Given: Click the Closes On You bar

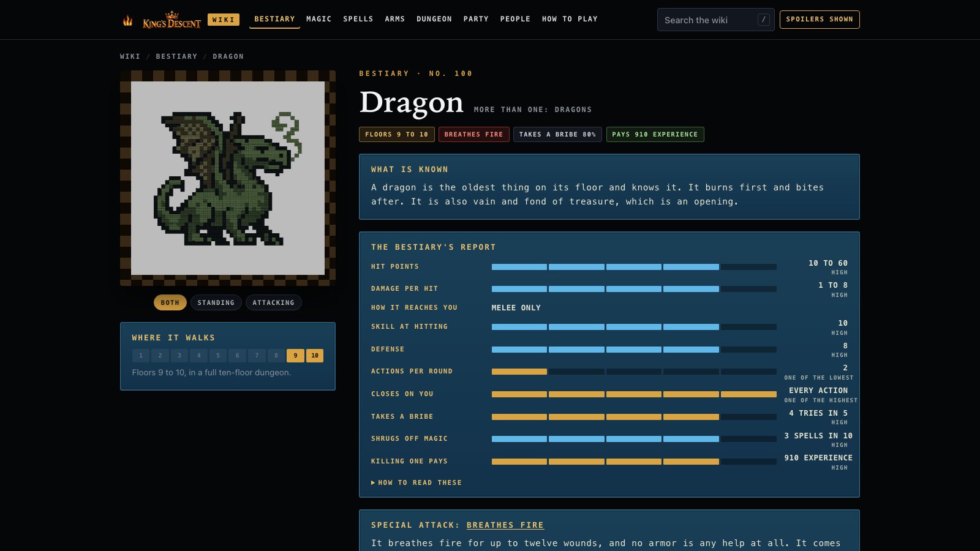Looking at the screenshot, I should pos(634,394).
